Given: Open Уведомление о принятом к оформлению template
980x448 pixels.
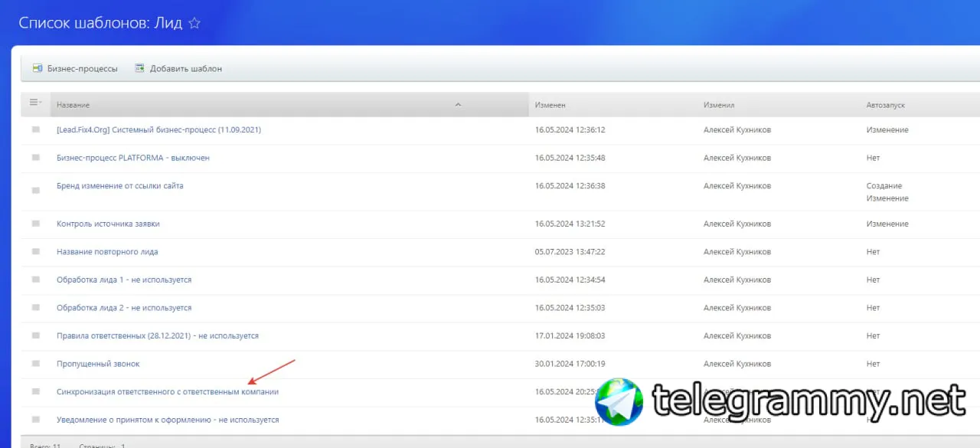Looking at the screenshot, I should click(168, 420).
